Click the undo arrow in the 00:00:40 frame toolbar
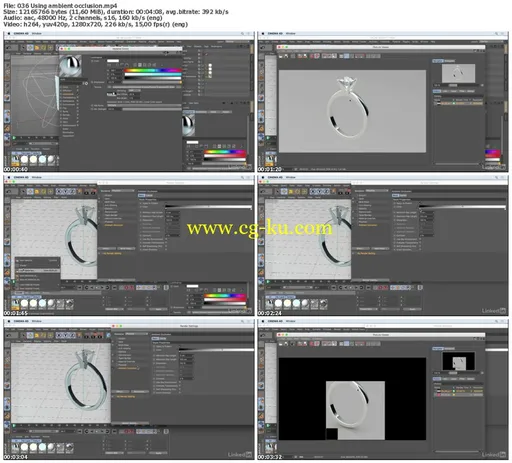This screenshot has width=512, height=463. [9, 48]
